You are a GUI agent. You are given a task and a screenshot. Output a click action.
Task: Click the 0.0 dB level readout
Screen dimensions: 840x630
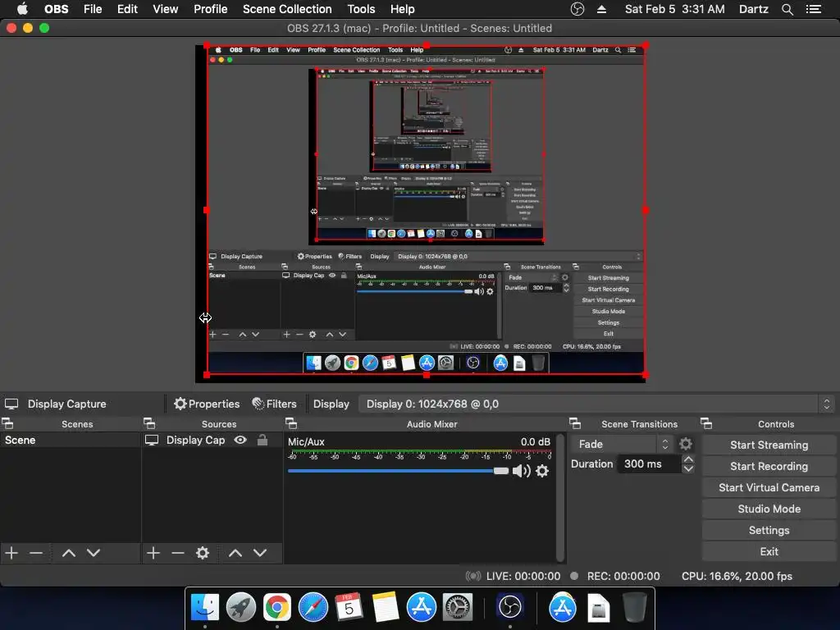click(x=535, y=442)
